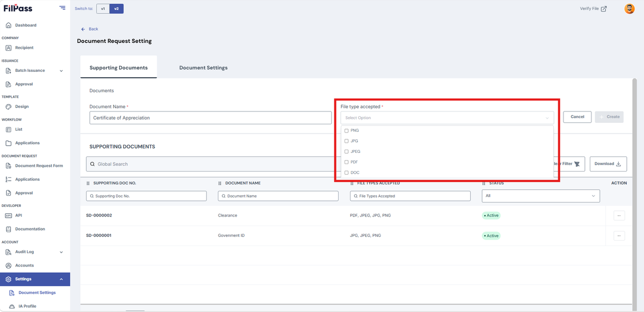
Task: Click the Download button
Action: point(608,164)
